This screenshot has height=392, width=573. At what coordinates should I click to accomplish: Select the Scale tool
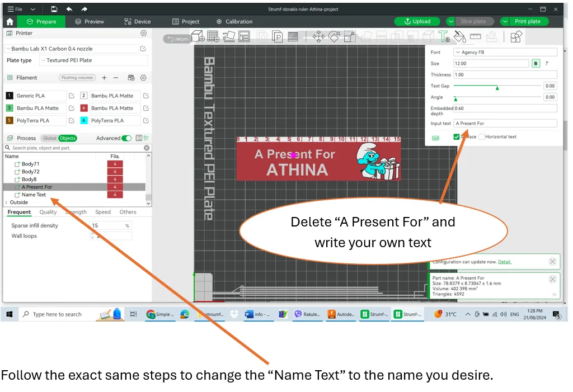click(x=350, y=36)
